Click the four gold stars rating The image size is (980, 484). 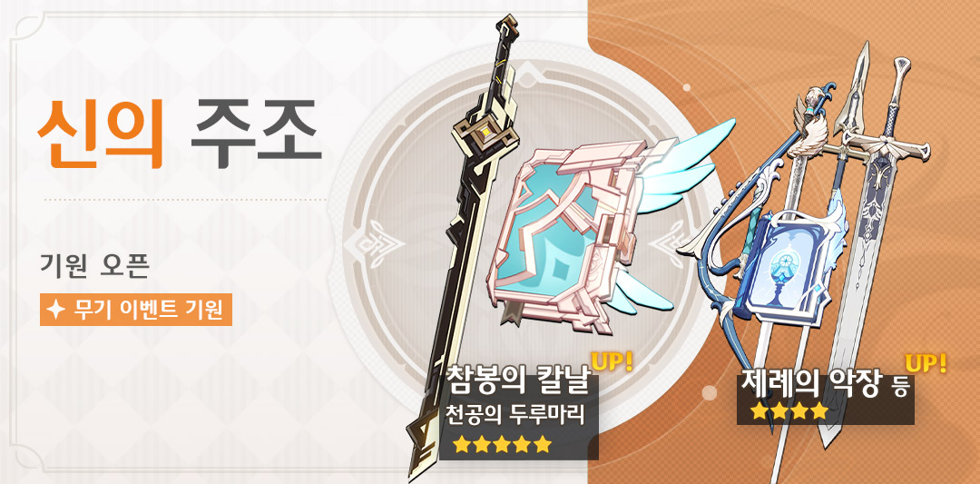[x=789, y=410]
